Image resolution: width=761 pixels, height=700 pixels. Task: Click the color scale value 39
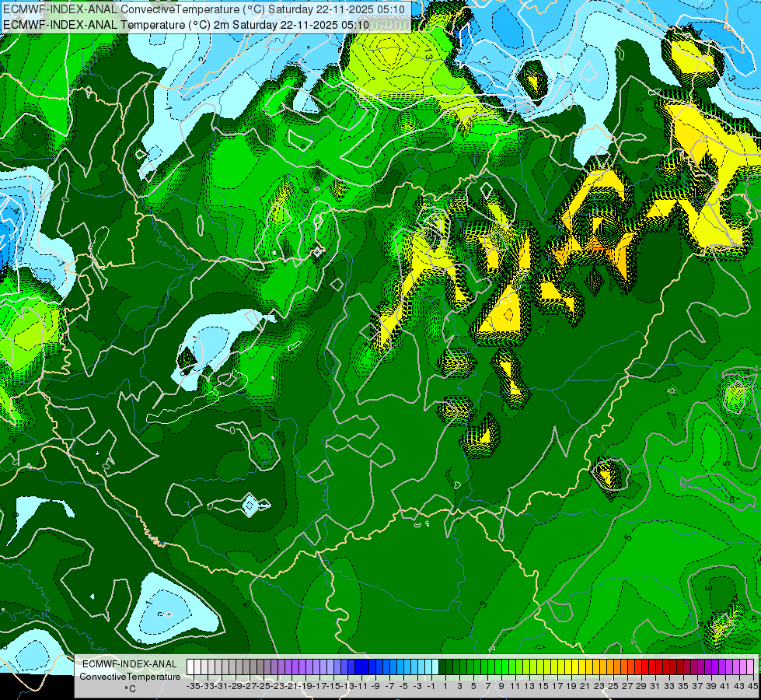711,686
